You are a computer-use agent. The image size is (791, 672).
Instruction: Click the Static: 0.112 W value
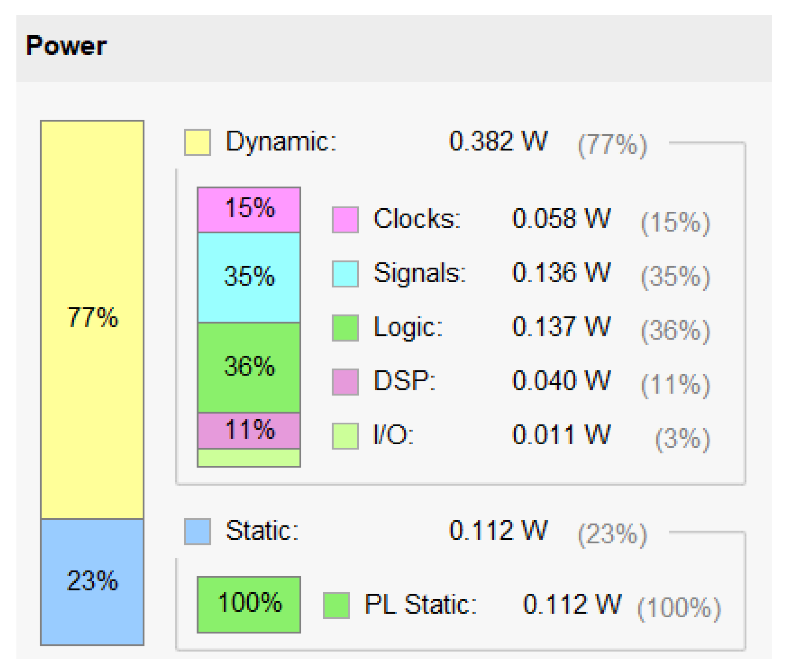[x=498, y=531]
